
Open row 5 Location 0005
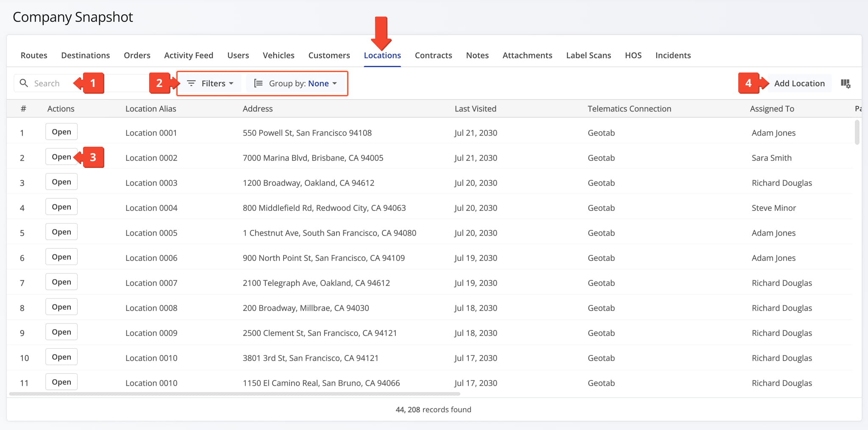61,232
